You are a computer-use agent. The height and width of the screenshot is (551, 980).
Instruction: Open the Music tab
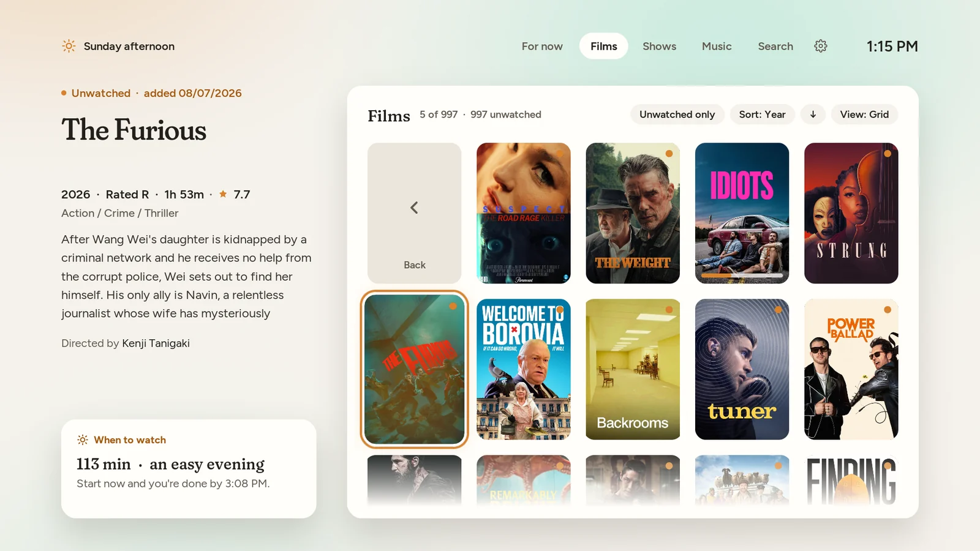717,46
